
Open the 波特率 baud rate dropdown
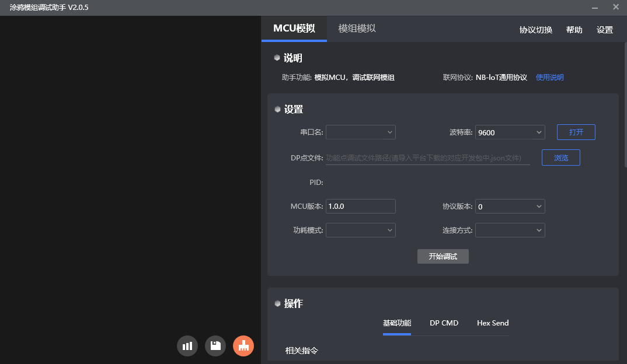coord(510,132)
